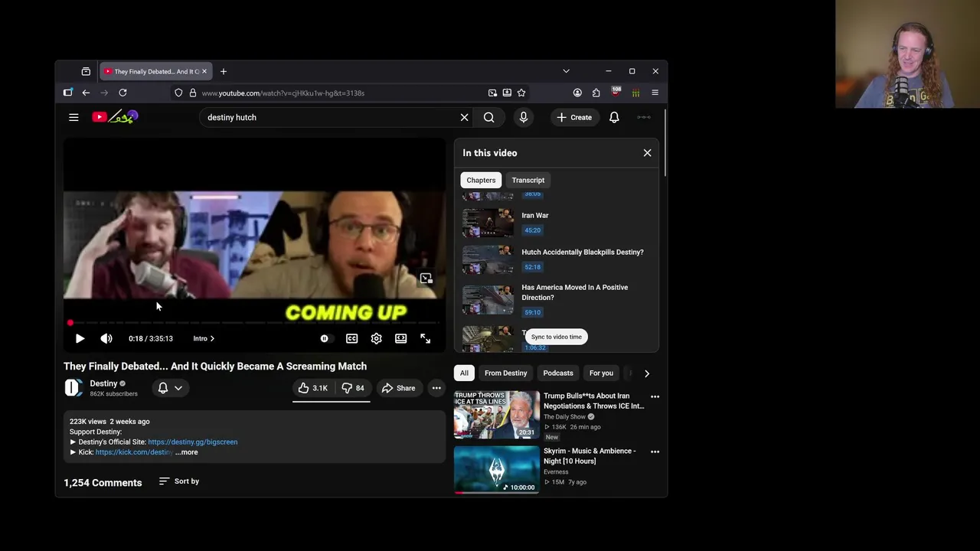Viewport: 980px width, 551px height.
Task: Click the Iran War chapter thumbnail
Action: (488, 223)
